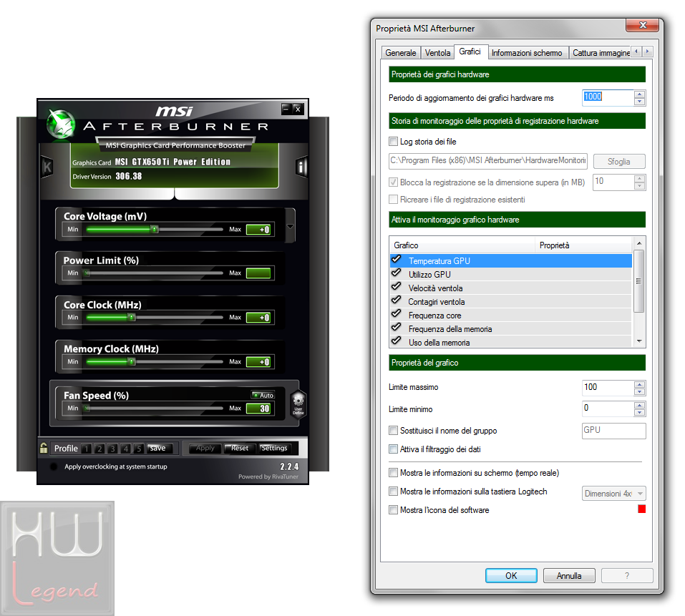Screen dimensions: 685x616
Task: Toggle Ricreare i file di registrazione esistenti
Action: pos(393,200)
